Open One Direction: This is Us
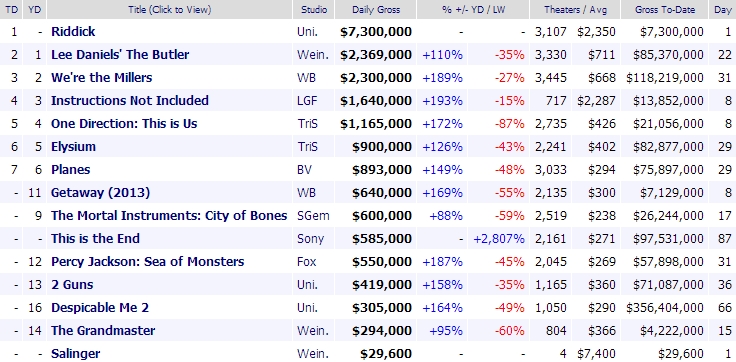The image size is (736, 362). (x=124, y=123)
